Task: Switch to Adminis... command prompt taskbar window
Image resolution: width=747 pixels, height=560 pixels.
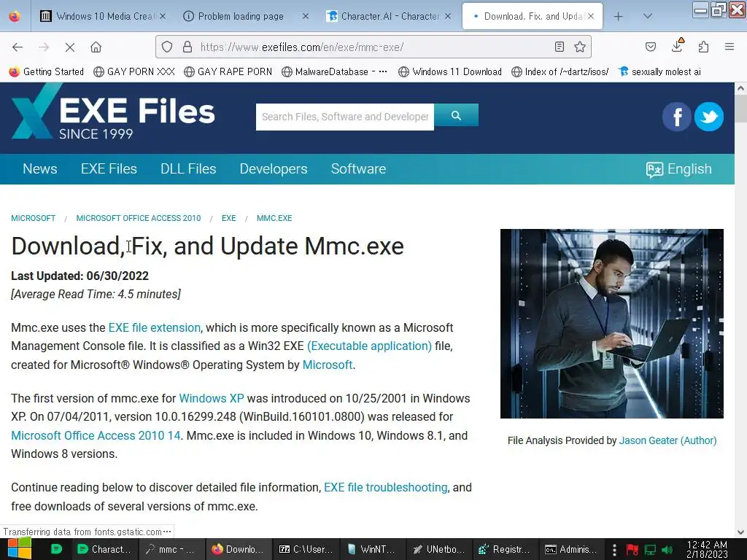Action: pos(572,549)
